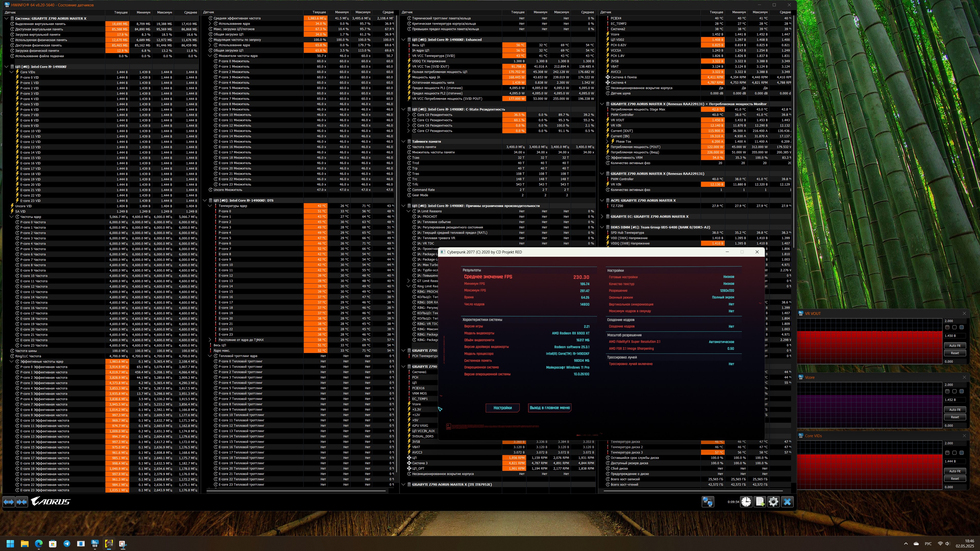The image size is (980, 551).
Task: Open the network remote monitoring icon
Action: [x=708, y=501]
